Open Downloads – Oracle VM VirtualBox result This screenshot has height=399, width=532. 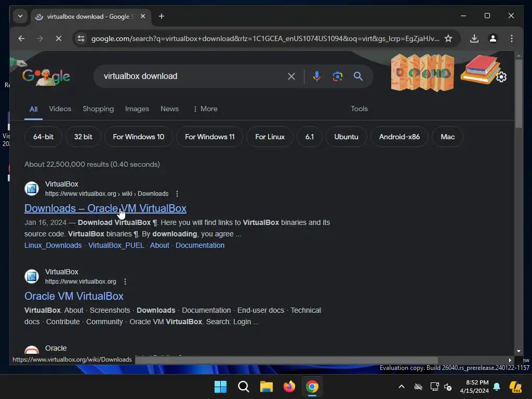pyautogui.click(x=105, y=208)
